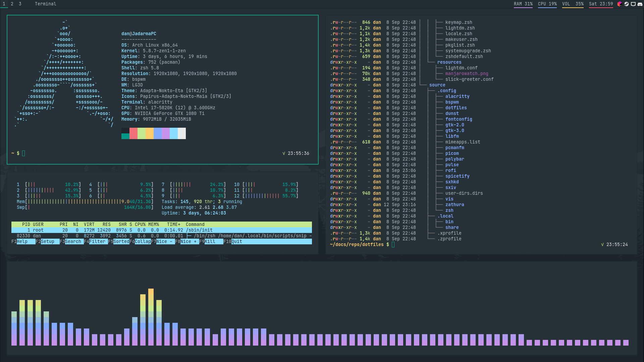Click F1 Help in htop footer
This screenshot has width=644, height=362.
click(23, 242)
